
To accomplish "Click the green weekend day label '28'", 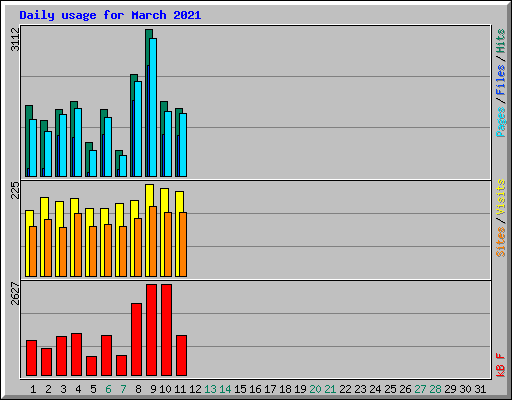I will coord(435,389).
